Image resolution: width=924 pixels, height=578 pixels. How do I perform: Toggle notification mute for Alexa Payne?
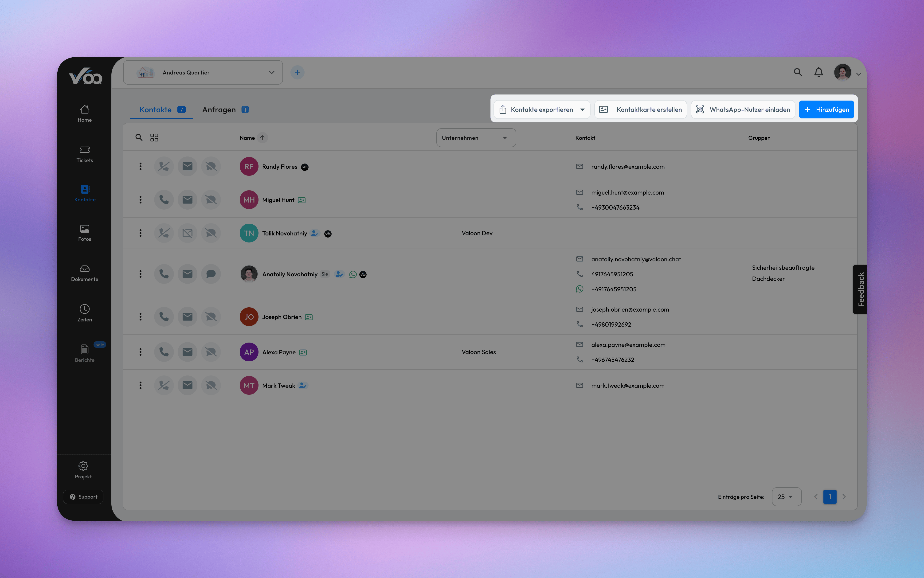tap(211, 352)
